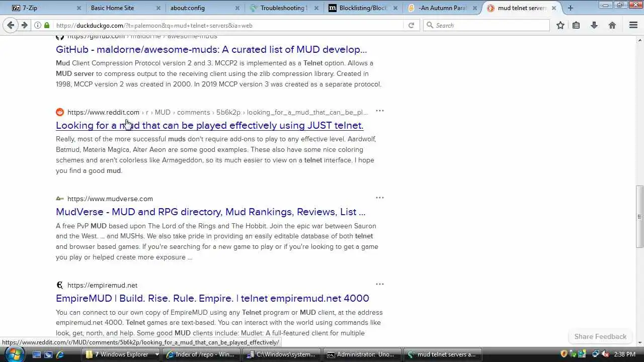644x362 pixels.
Task: Bookmark this page with the star icon
Action: click(560, 25)
